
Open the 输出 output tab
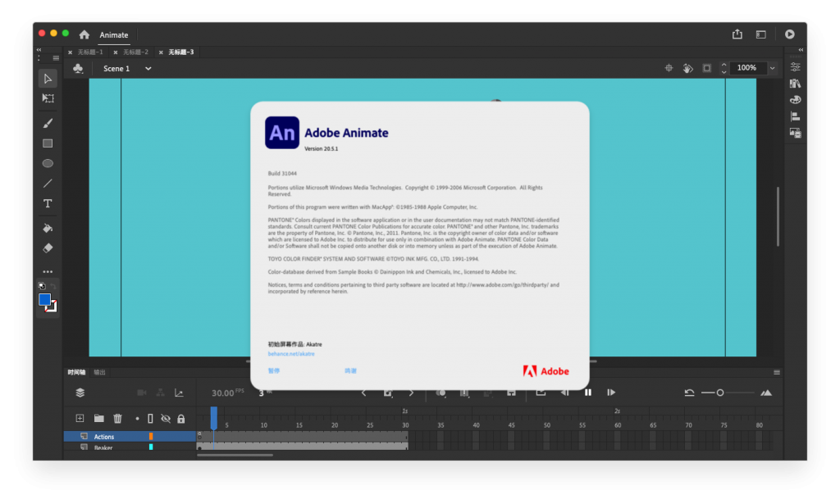(99, 372)
